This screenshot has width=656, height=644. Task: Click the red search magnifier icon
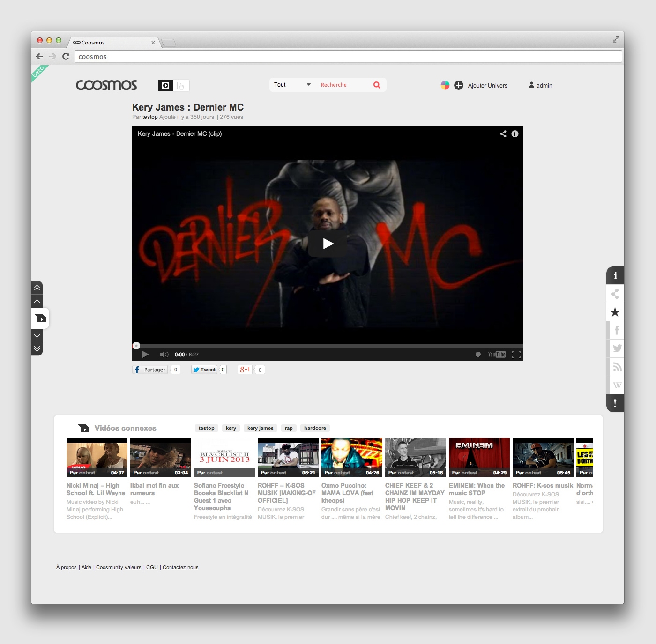(377, 85)
